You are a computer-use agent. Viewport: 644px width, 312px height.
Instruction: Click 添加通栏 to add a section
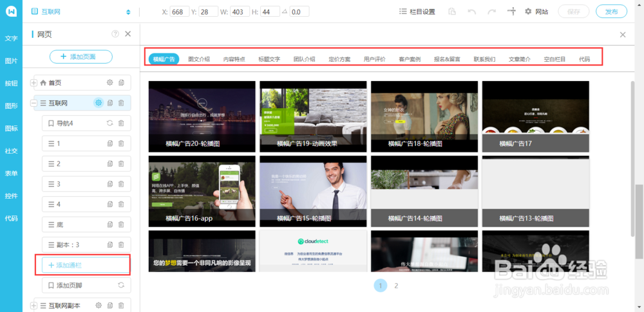click(86, 265)
